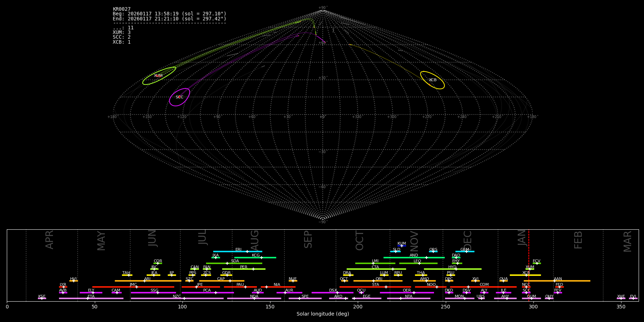This screenshot has height=322, width=644.
Task: Click the AAN orange shower bar
Action: 557,281
